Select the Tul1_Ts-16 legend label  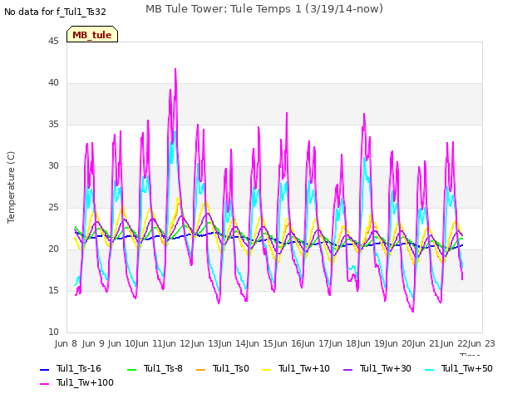[x=79, y=368]
